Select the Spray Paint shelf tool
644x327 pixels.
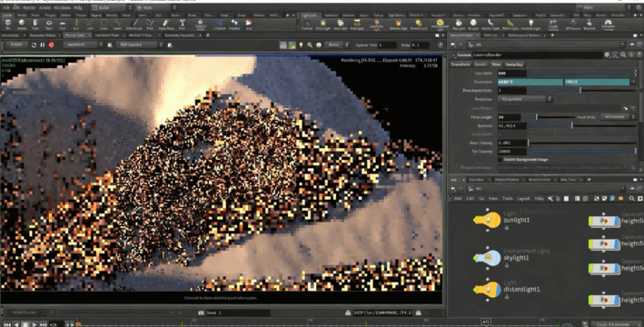(x=165, y=25)
